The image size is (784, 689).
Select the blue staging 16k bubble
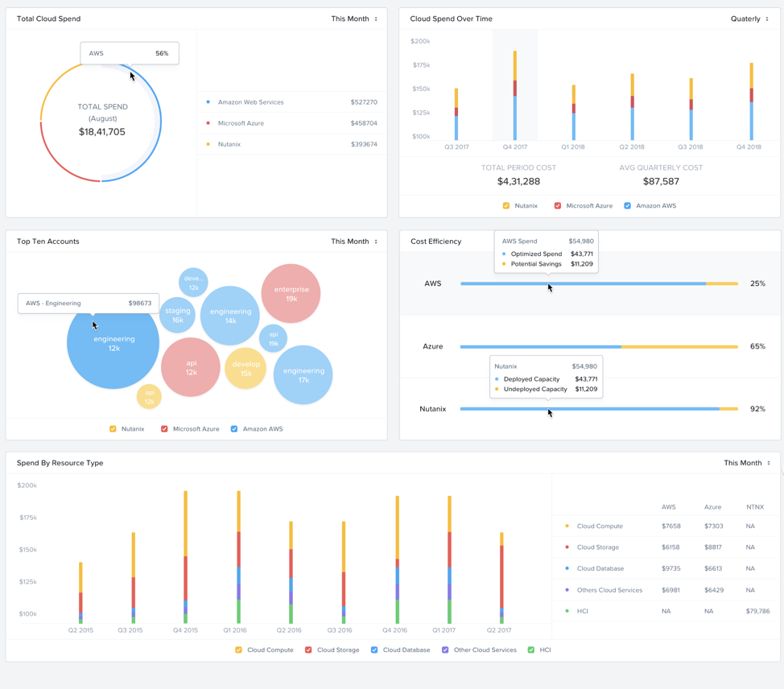point(177,315)
